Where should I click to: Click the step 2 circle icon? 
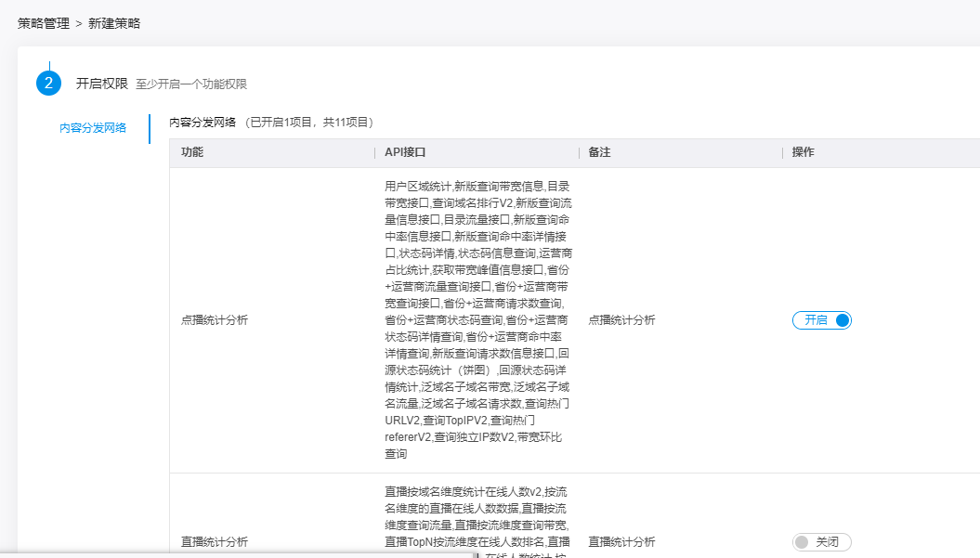pos(49,84)
